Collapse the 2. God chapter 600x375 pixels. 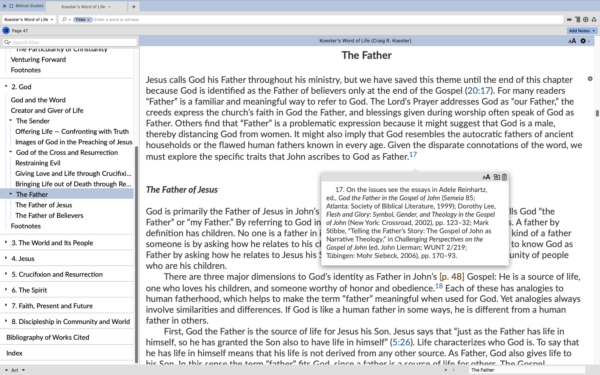coord(6,86)
